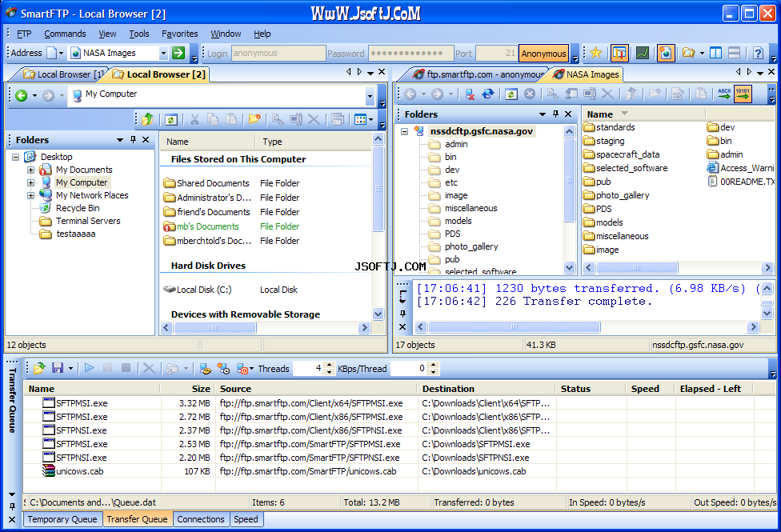Go up one folder in Local Browser toolbar

147,119
